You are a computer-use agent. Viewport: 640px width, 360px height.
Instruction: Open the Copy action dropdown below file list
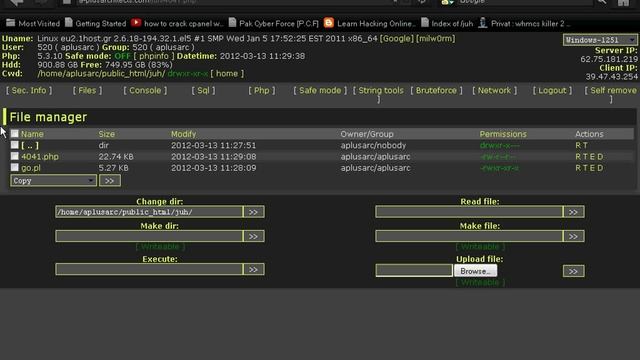pos(53,180)
